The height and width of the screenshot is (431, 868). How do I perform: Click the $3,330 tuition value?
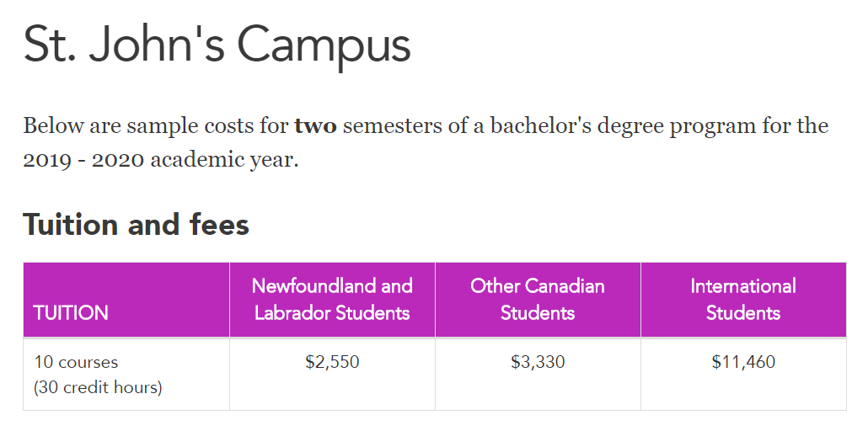pyautogui.click(x=538, y=362)
